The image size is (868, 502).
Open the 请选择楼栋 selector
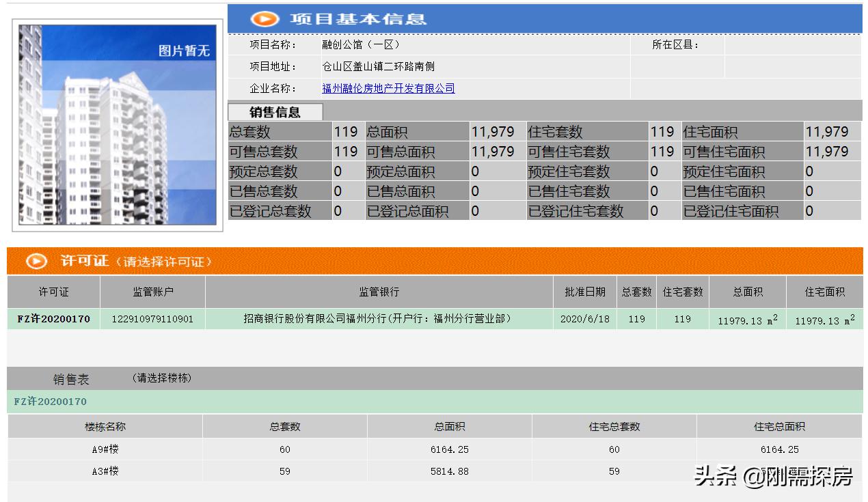[x=160, y=379]
